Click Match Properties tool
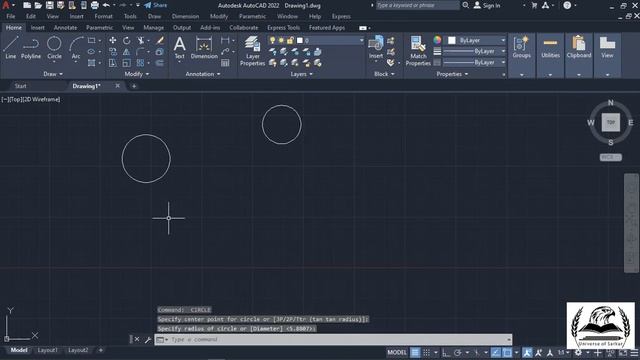 (418, 51)
